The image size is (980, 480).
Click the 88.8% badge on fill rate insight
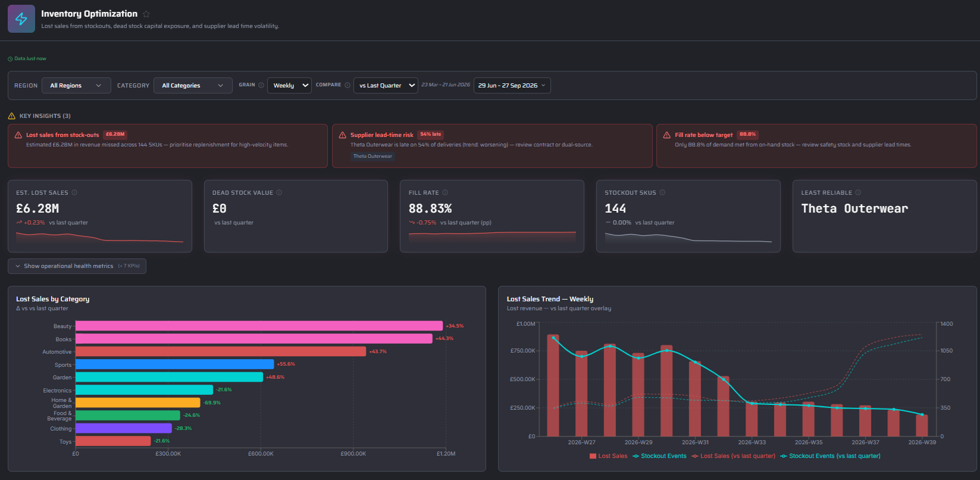pyautogui.click(x=747, y=135)
